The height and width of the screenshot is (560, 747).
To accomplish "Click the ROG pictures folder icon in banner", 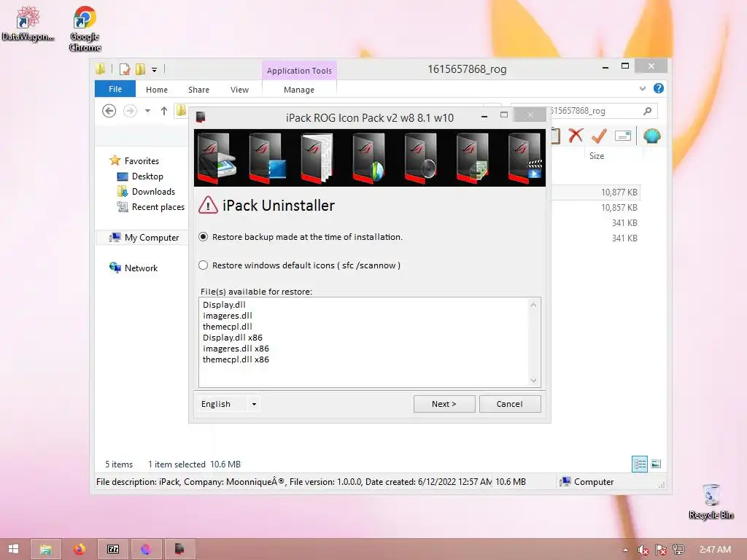I will coord(472,157).
